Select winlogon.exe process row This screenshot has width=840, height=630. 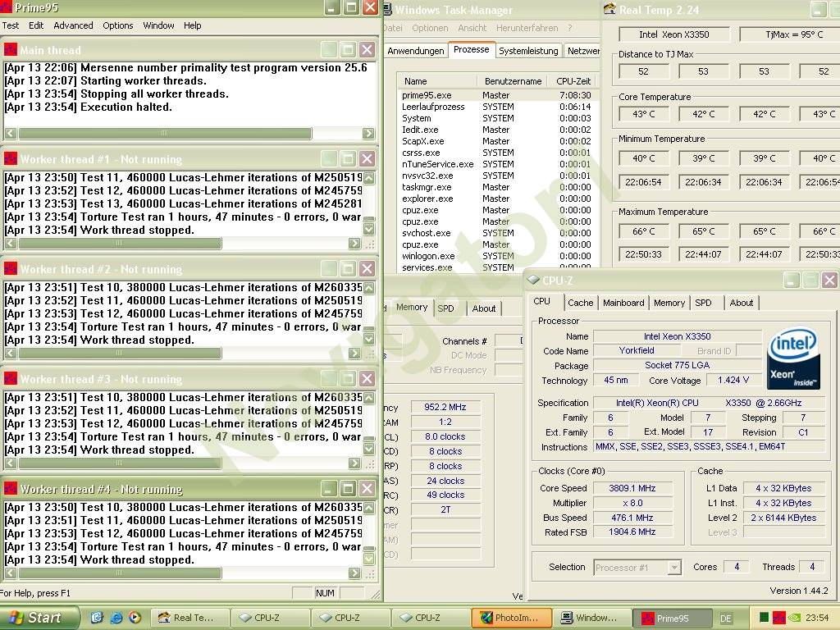pos(496,256)
